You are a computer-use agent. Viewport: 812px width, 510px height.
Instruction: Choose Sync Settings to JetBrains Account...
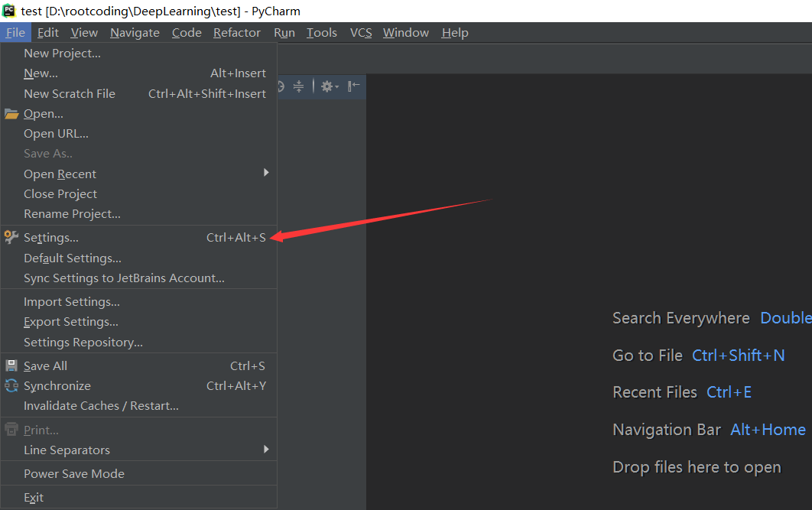tap(139, 278)
